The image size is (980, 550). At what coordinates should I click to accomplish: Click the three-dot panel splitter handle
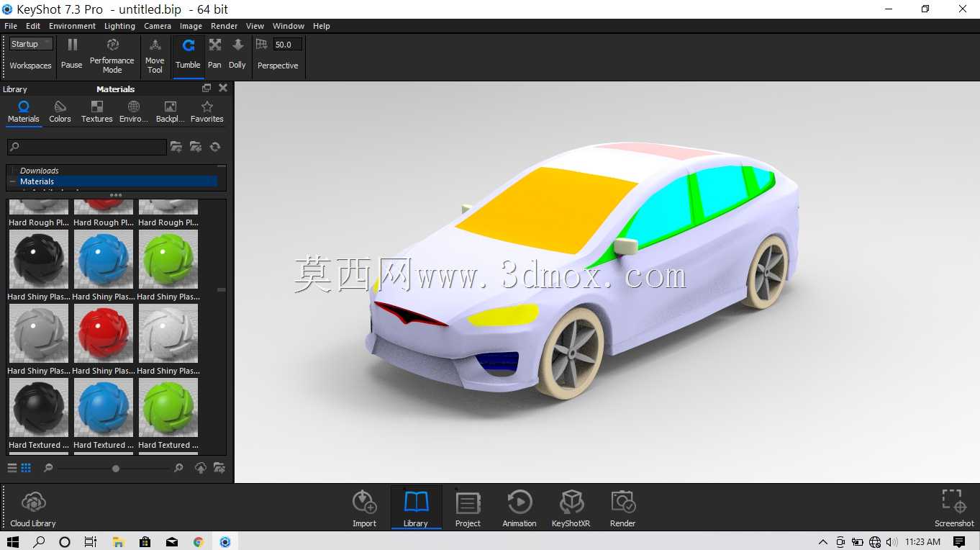(x=116, y=195)
